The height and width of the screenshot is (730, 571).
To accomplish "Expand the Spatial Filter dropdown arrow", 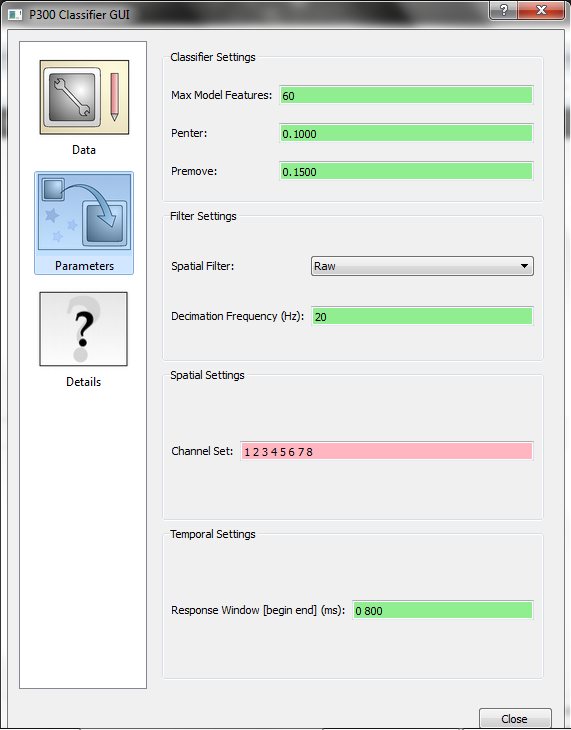I will [x=524, y=266].
